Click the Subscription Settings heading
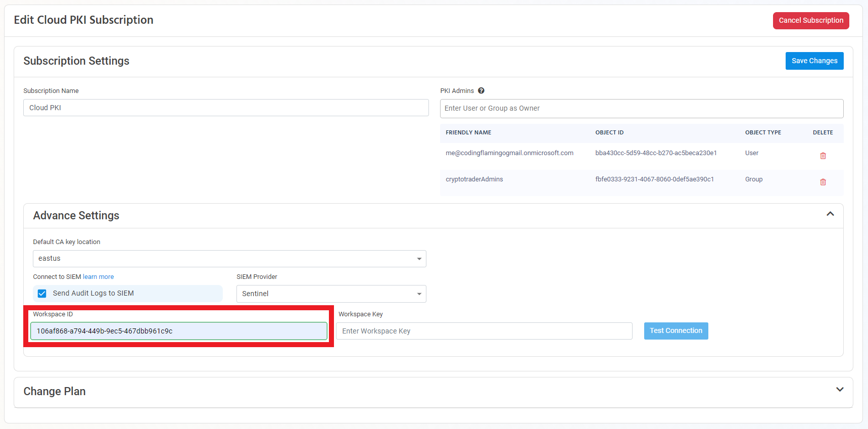The image size is (868, 429). (76, 61)
